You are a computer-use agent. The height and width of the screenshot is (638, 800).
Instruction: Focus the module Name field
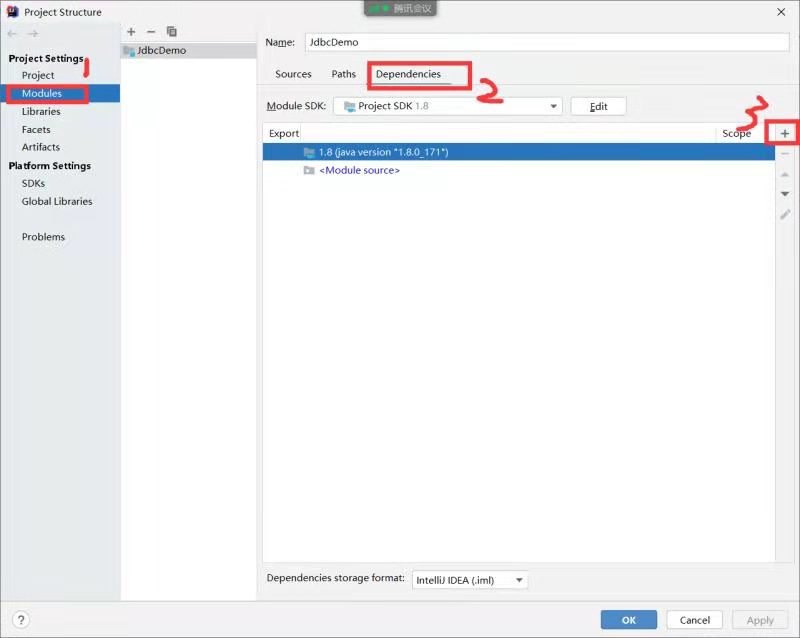(x=547, y=42)
